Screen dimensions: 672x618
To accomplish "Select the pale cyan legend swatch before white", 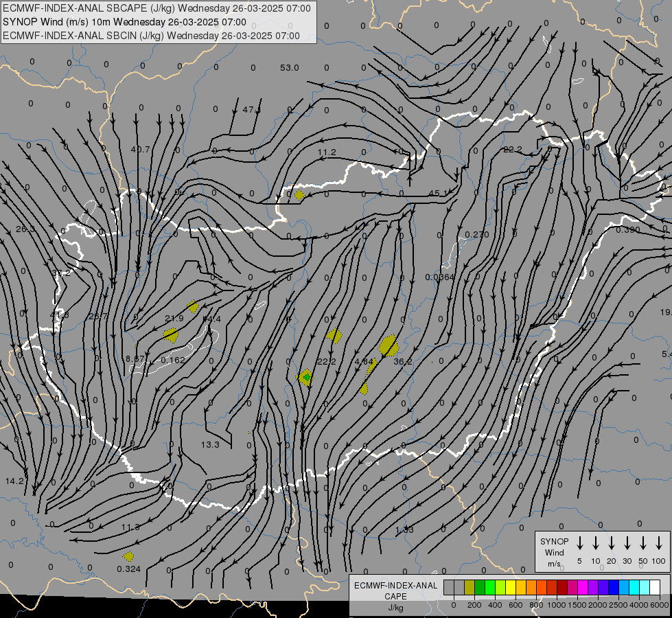I will [645, 587].
